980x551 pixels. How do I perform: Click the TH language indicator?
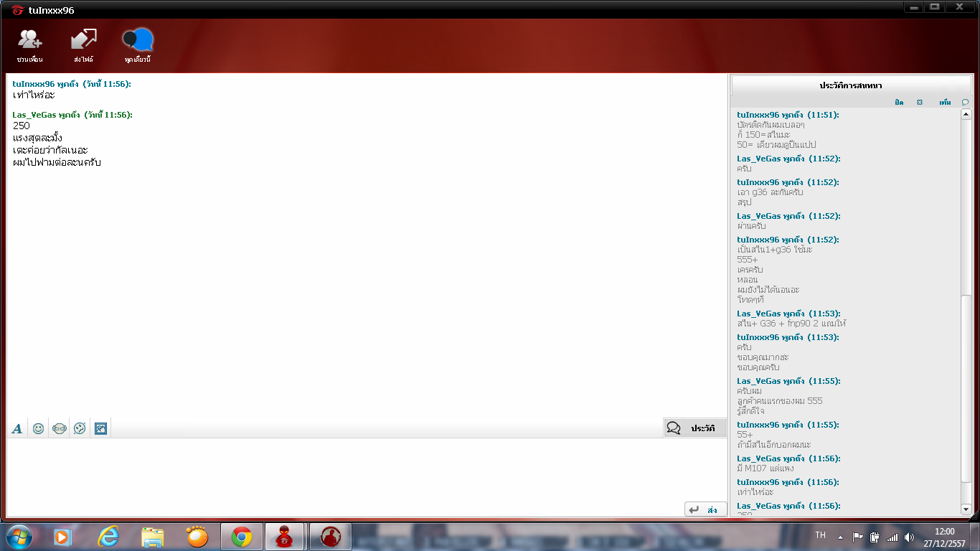(821, 535)
